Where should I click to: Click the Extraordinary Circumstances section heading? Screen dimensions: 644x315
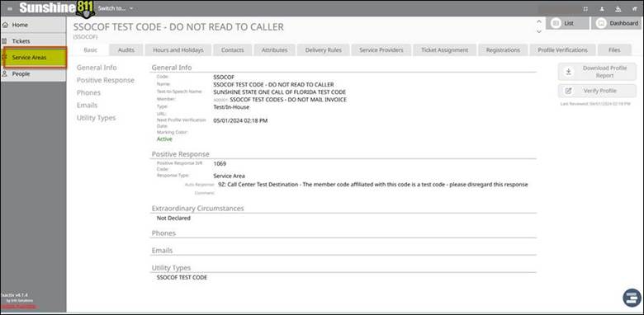click(197, 209)
